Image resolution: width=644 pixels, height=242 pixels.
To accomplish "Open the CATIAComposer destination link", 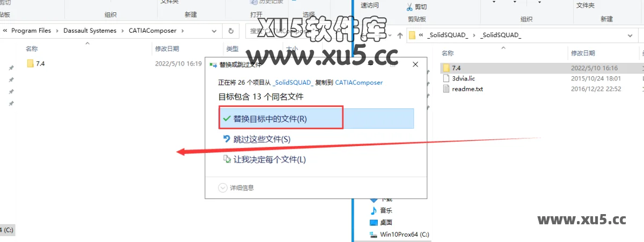I will tap(359, 83).
